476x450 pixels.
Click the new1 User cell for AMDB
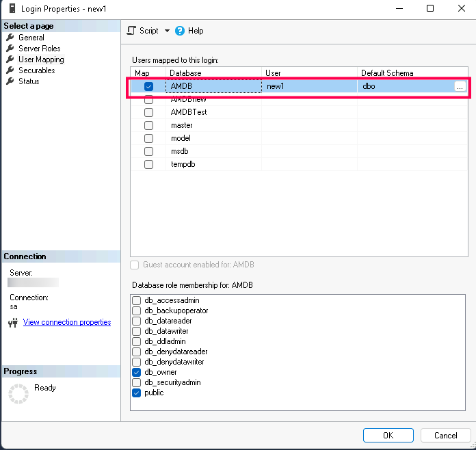coord(309,87)
